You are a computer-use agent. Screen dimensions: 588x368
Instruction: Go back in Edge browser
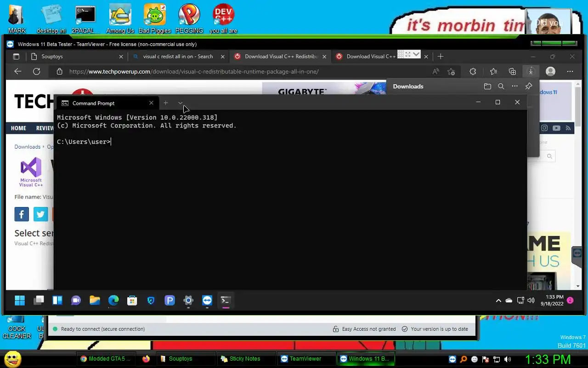[x=17, y=71]
